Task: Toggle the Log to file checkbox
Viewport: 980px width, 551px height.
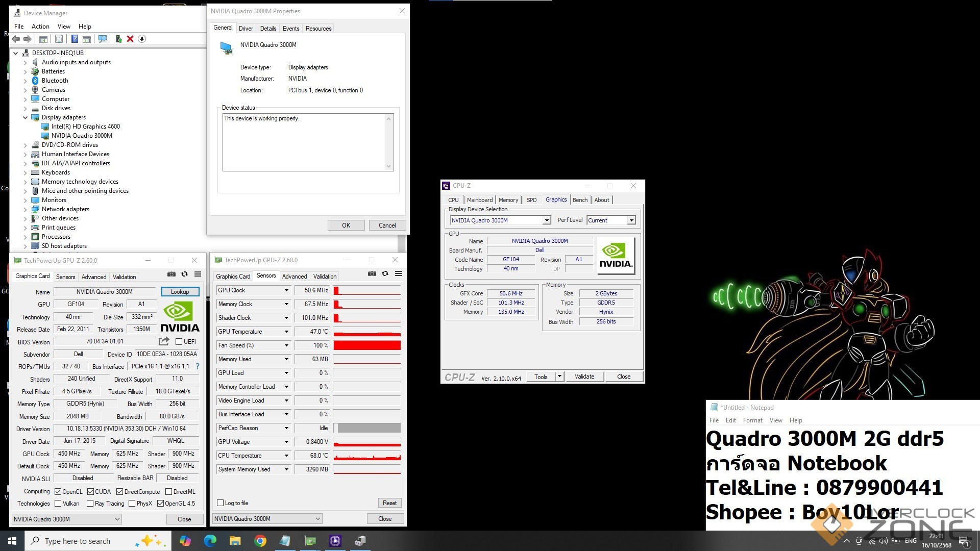Action: [220, 503]
